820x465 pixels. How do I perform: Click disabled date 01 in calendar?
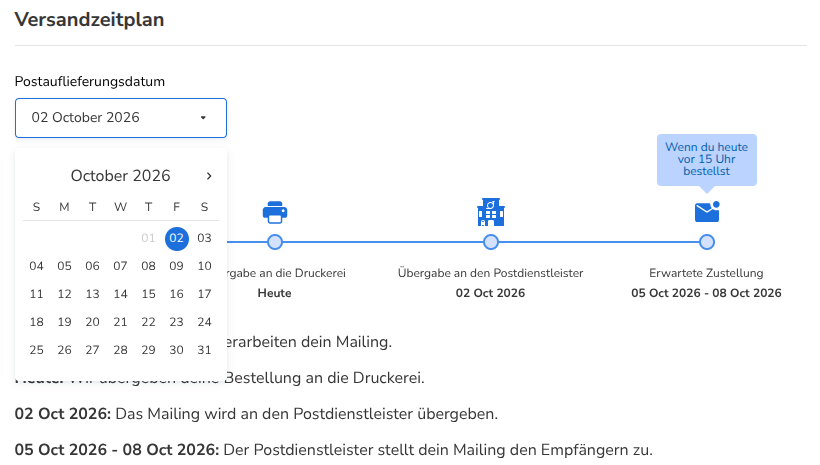click(149, 239)
